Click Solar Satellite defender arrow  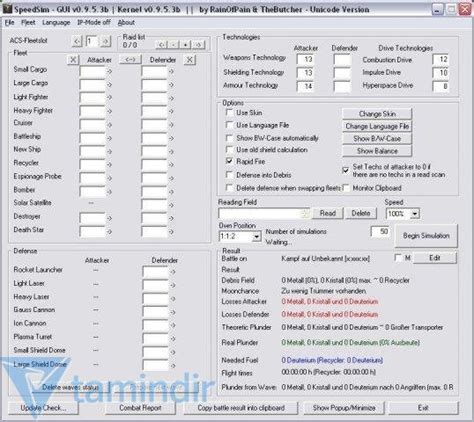click(171, 205)
